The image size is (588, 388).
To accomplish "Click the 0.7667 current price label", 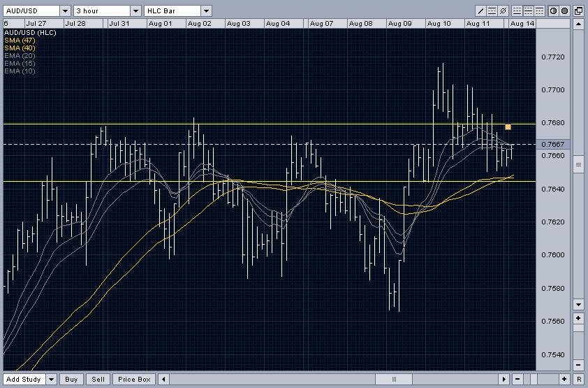I will 553,144.
